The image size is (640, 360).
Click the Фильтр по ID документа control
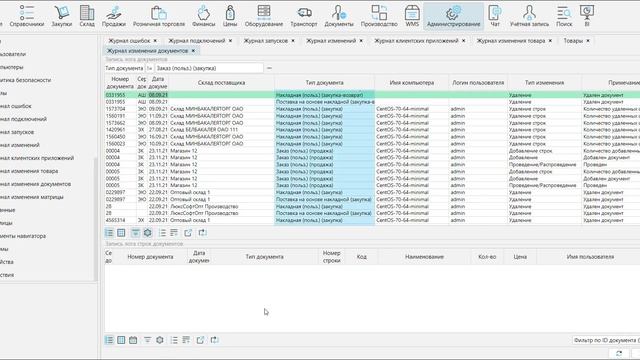pos(606,340)
